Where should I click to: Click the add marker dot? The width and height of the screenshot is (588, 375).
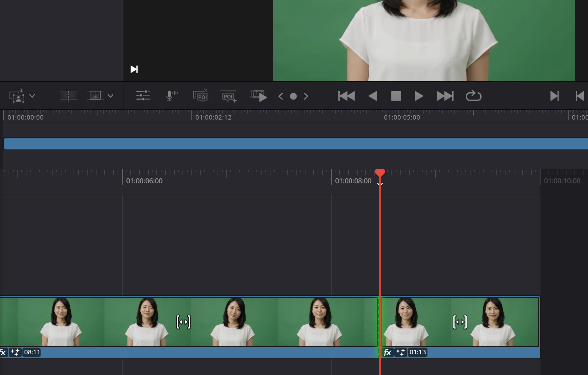click(x=293, y=96)
